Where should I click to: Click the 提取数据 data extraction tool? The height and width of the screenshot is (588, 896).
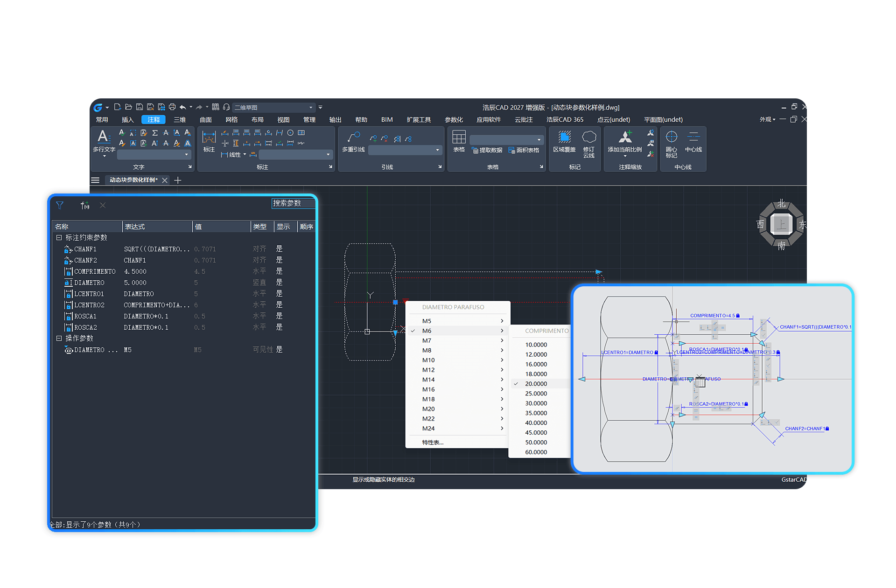tap(487, 150)
